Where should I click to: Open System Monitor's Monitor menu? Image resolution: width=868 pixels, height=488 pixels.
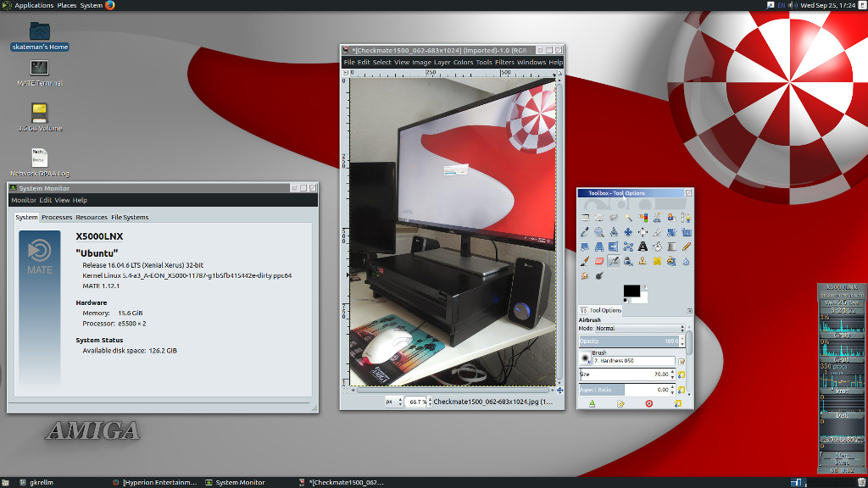(x=23, y=200)
